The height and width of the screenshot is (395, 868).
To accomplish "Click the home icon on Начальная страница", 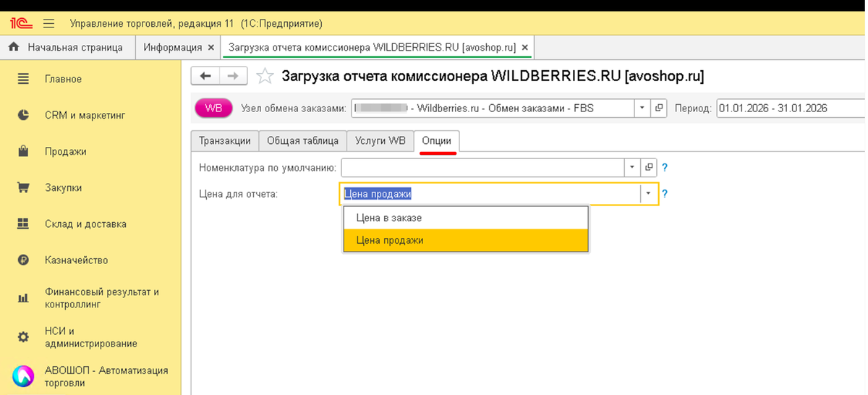I will 13,48.
